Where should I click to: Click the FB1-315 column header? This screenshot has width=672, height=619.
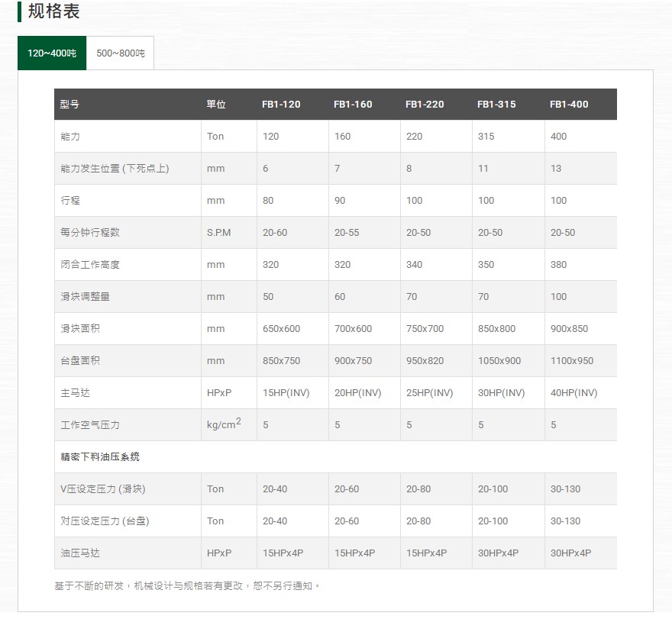496,105
